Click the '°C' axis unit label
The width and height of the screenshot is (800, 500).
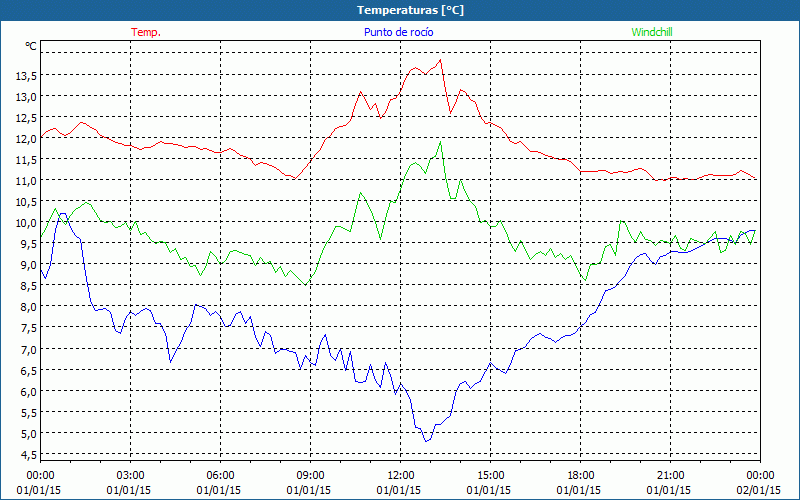[30, 46]
